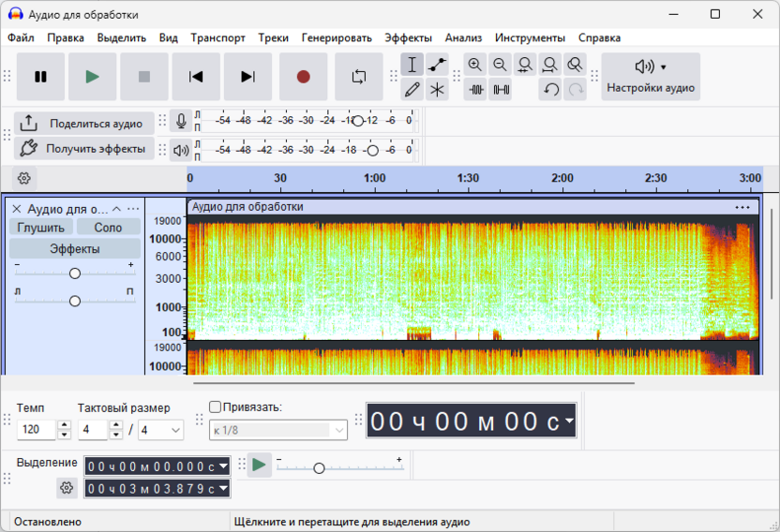Open the track panel three-dots menu
Viewport: 780px width, 532px height.
133,209
